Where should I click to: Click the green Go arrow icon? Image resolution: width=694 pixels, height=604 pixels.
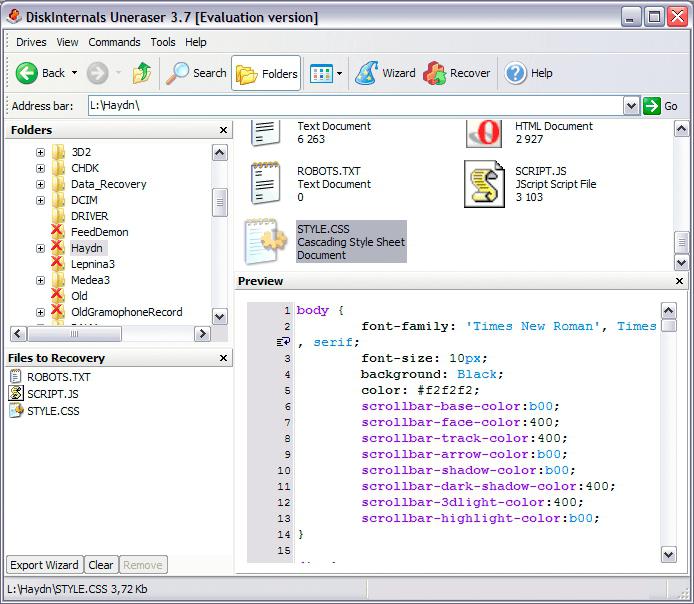click(652, 106)
